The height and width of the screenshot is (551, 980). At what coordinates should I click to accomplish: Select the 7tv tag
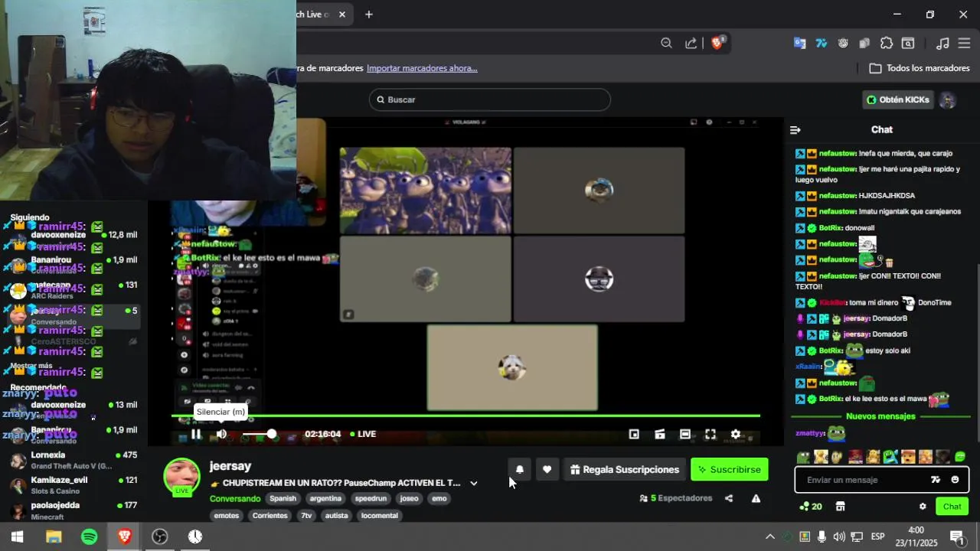tap(306, 515)
